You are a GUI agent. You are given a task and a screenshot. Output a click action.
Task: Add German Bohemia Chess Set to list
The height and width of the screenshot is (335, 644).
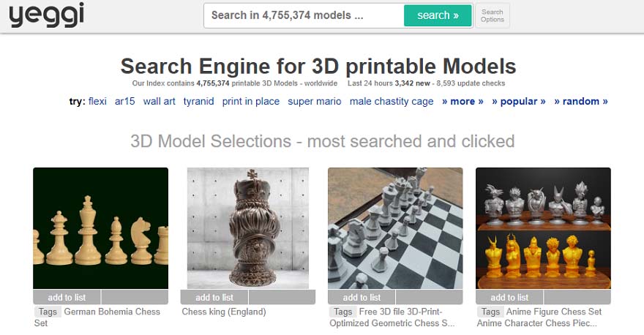coord(67,298)
